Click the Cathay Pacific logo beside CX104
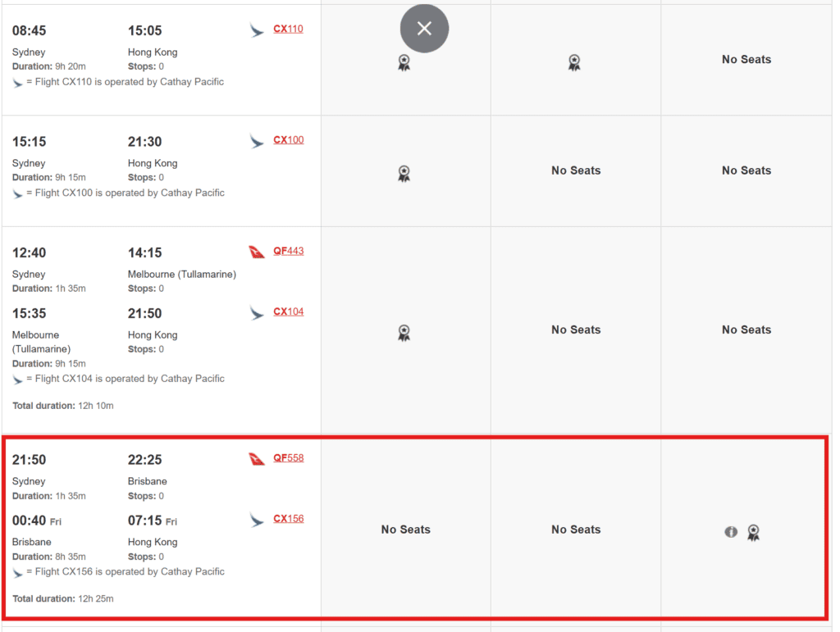The image size is (840, 632). [257, 313]
